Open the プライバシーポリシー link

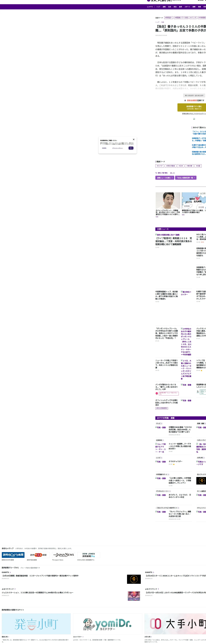pyautogui.click(x=117, y=148)
